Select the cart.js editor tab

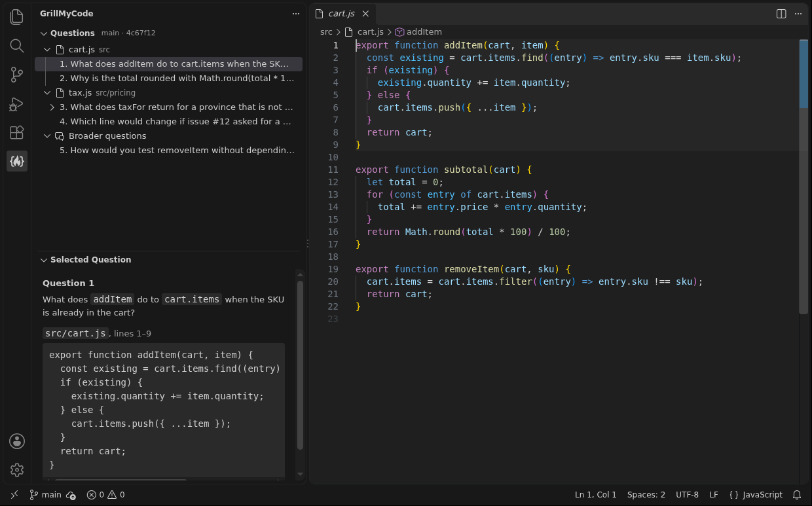[x=342, y=14]
